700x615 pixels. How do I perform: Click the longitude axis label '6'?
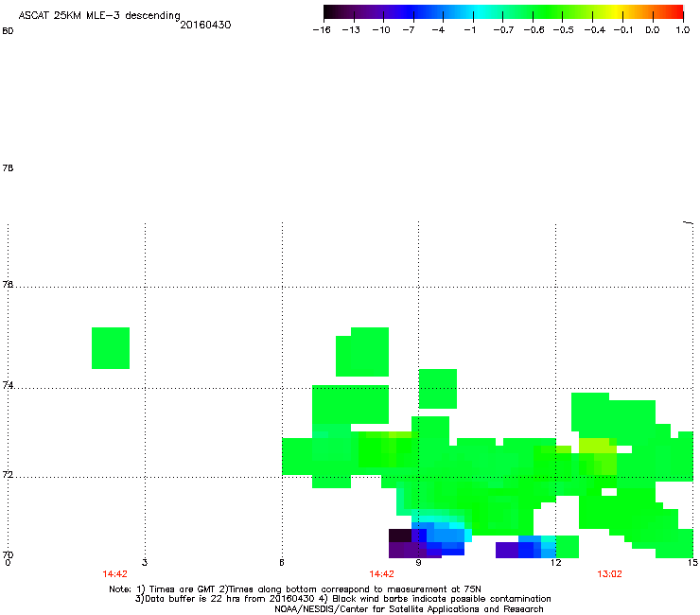tap(282, 562)
